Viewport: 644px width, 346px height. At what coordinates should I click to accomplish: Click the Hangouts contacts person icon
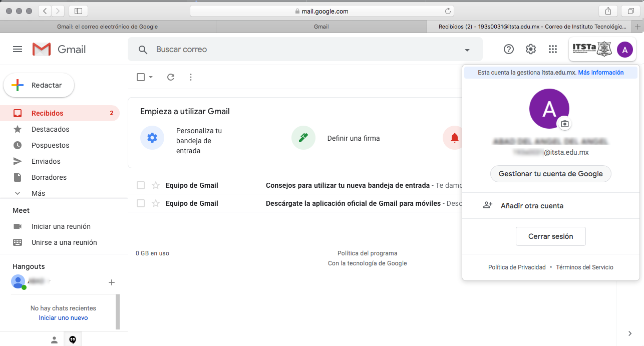point(55,340)
